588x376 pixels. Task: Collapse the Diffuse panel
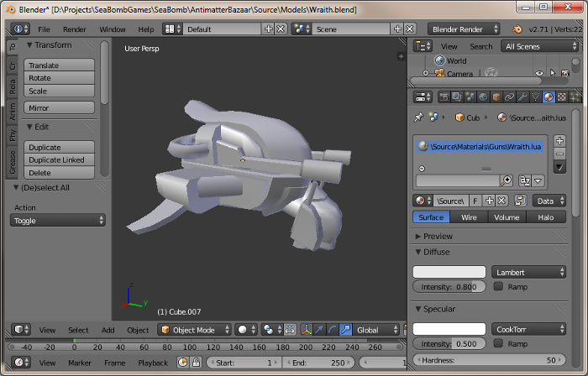(418, 252)
